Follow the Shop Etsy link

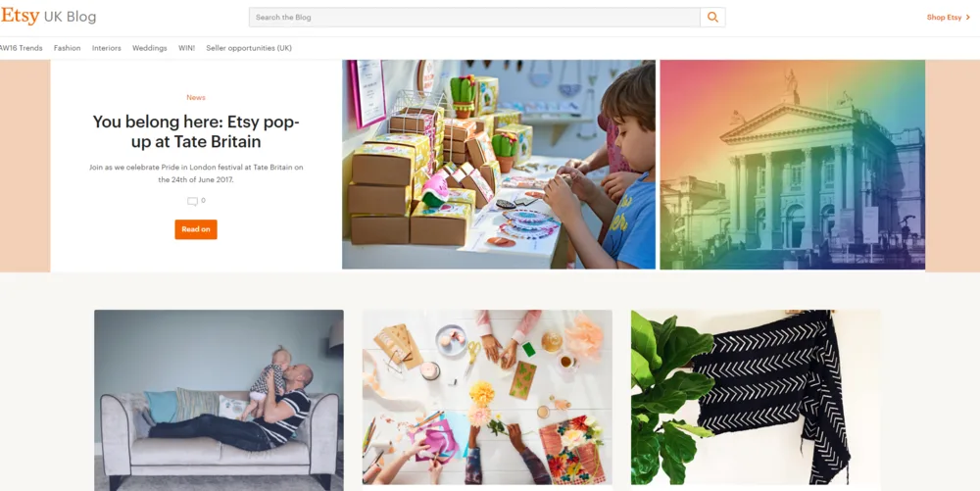click(945, 18)
